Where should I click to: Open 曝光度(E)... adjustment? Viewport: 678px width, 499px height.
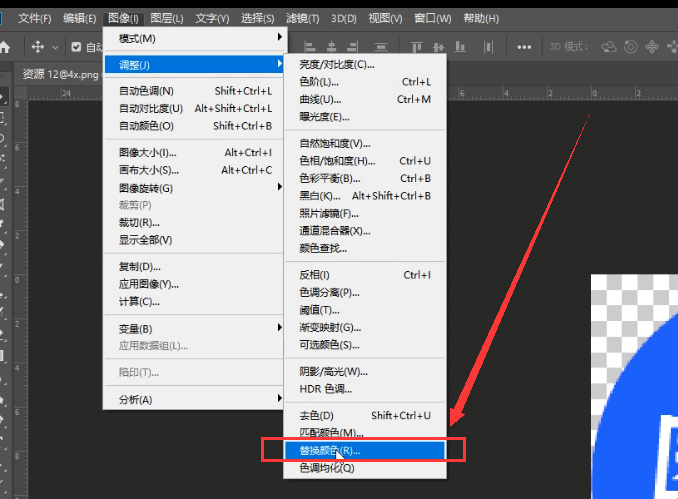[365, 117]
